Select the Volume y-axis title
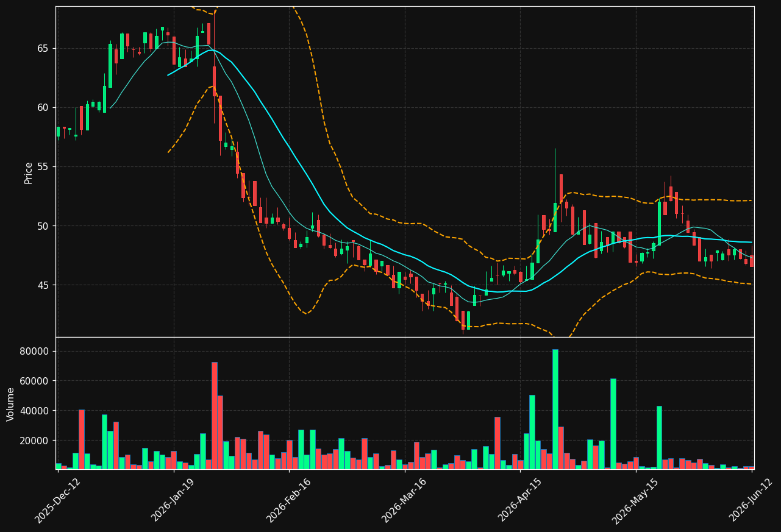This screenshot has width=781, height=532. point(11,404)
